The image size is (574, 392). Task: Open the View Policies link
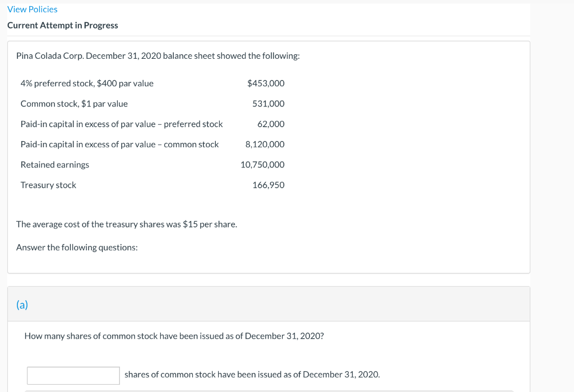32,9
